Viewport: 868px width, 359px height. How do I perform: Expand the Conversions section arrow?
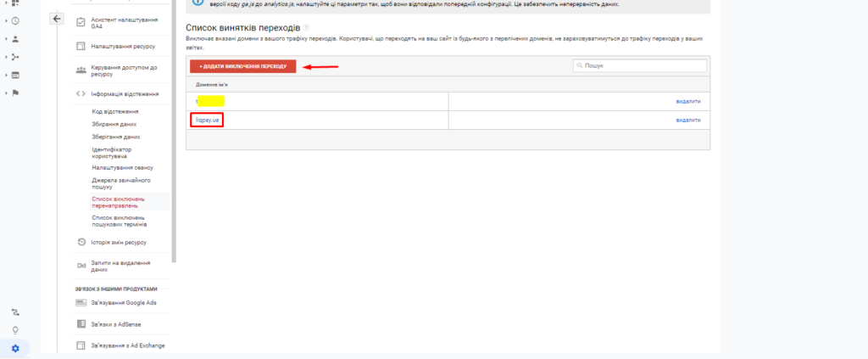[x=6, y=93]
